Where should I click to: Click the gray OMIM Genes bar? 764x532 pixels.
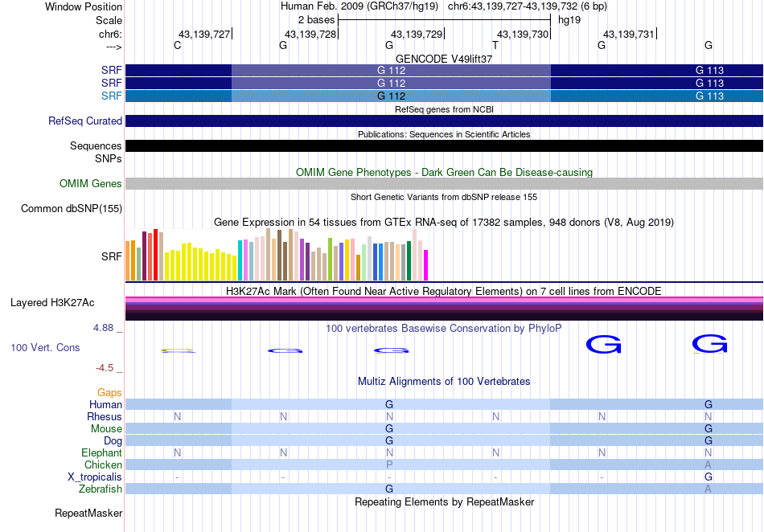tap(444, 183)
